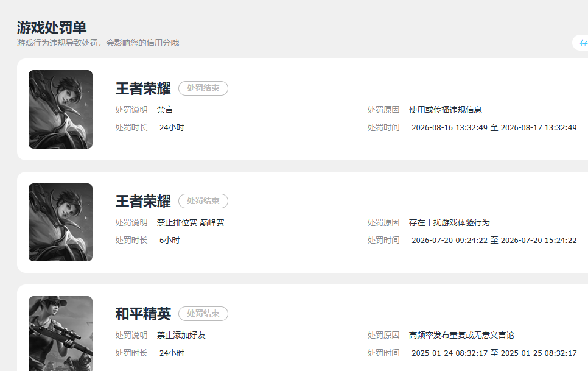
Task: Select the 游戏处罚单 page heading
Action: coord(52,28)
